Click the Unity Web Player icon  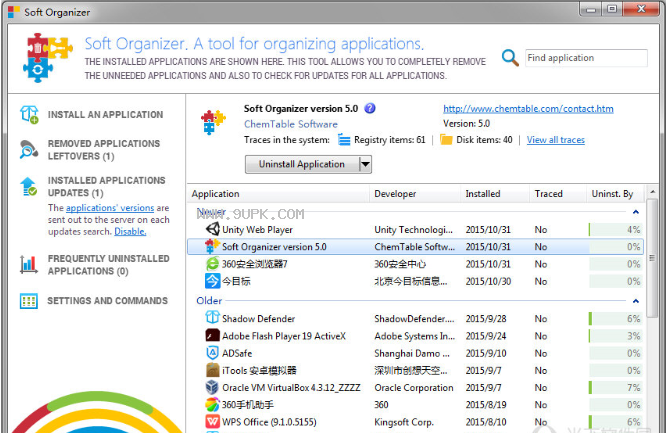[212, 229]
